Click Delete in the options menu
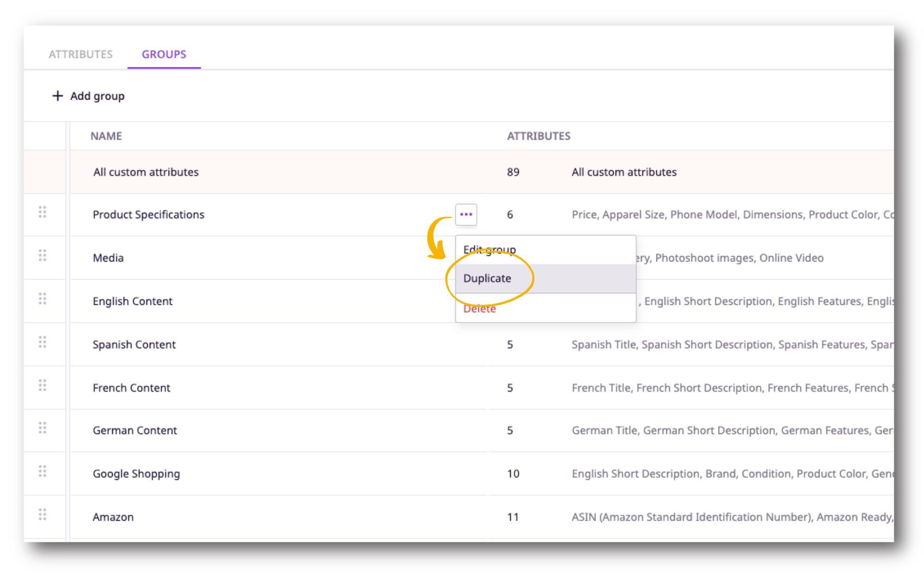The image size is (924, 578). [479, 308]
